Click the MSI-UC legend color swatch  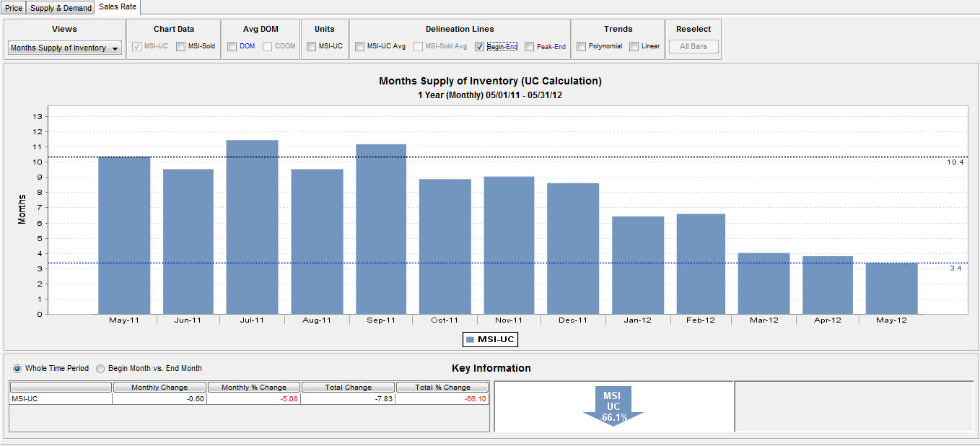470,339
